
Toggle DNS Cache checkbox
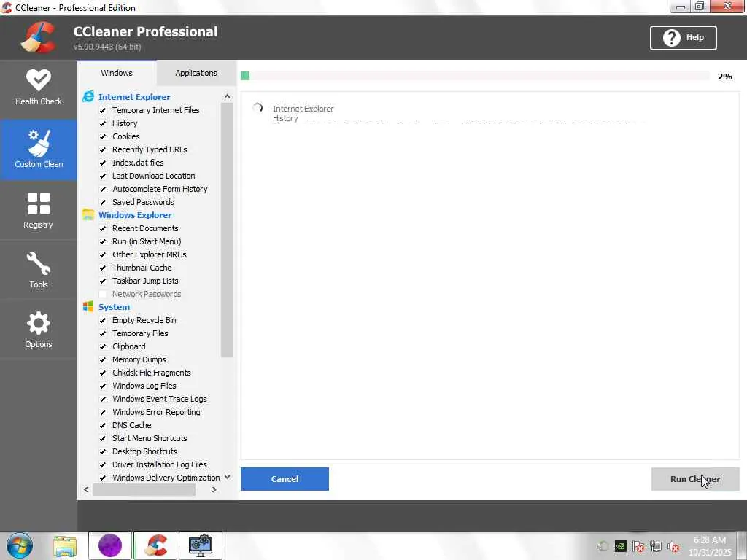[102, 425]
